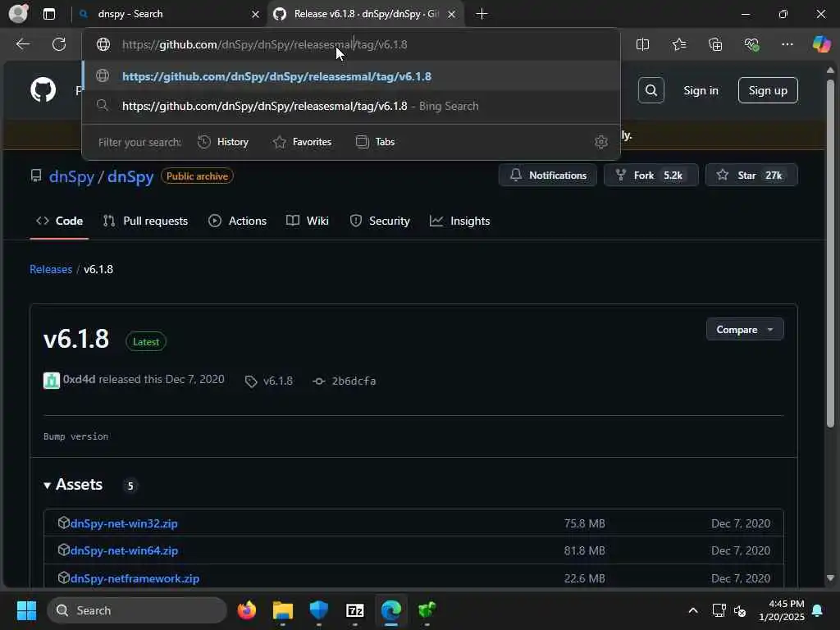
Task: Click the address bar URL field
Action: tap(351, 44)
